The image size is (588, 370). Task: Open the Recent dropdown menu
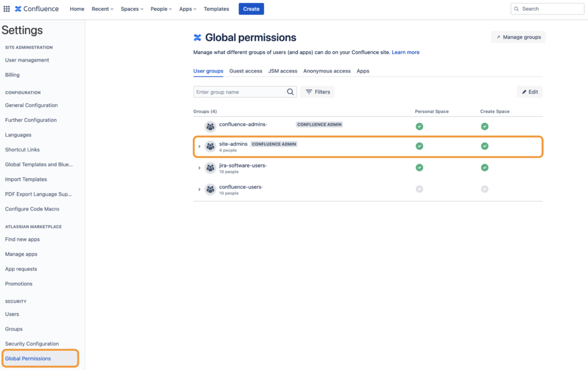(102, 9)
